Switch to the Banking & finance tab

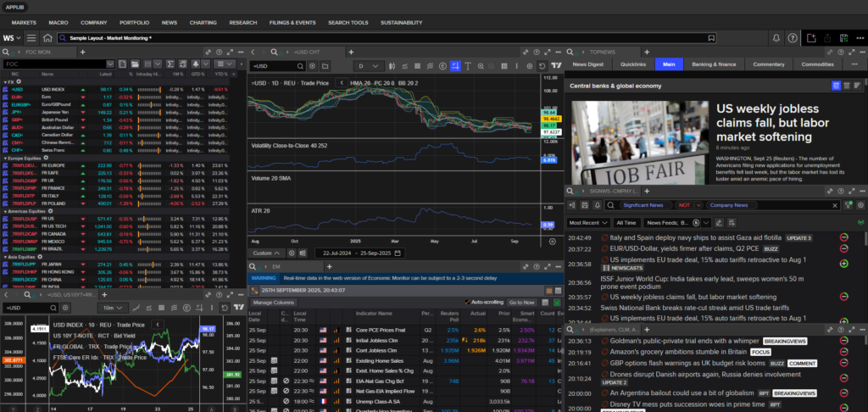714,64
